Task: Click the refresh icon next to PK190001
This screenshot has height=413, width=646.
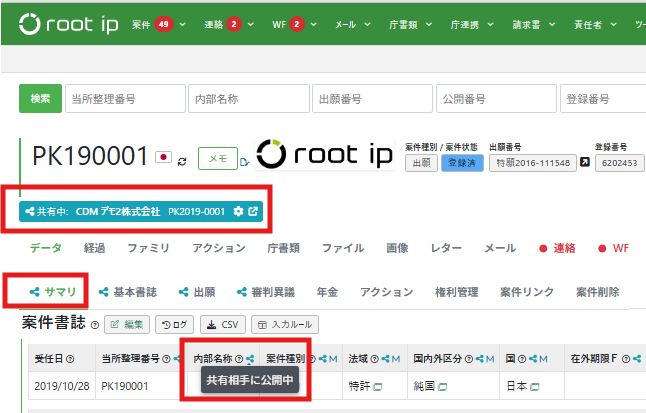Action: pos(182,162)
